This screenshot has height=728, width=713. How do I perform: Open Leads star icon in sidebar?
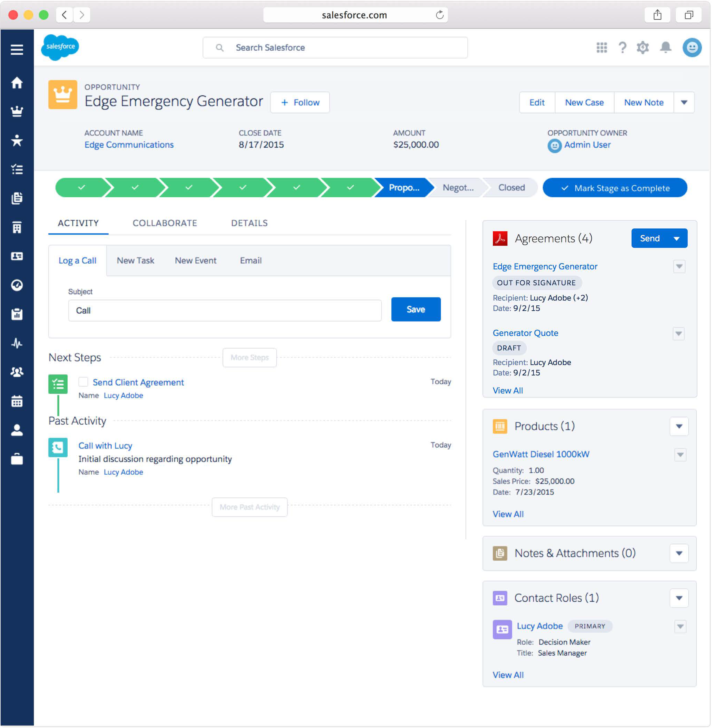click(17, 140)
